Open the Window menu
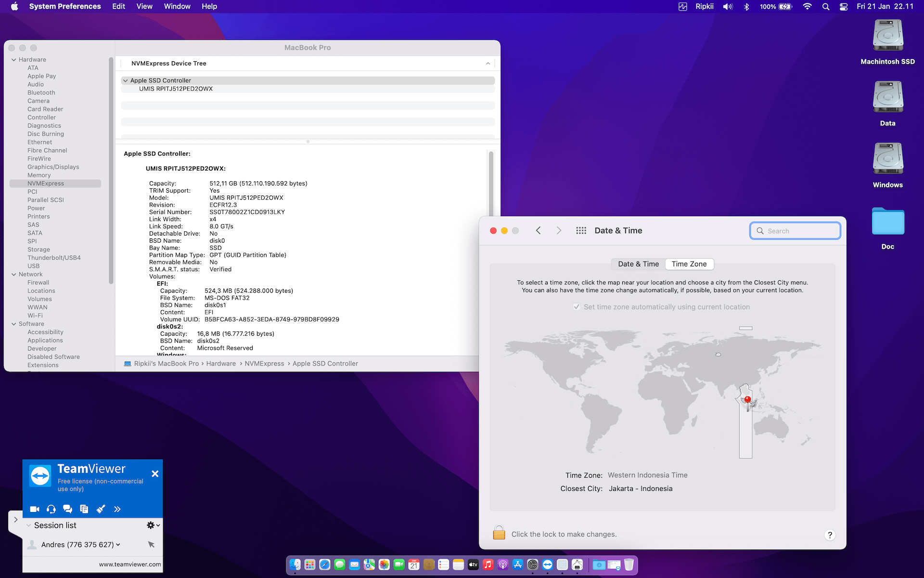Image resolution: width=924 pixels, height=578 pixels. 177,6
